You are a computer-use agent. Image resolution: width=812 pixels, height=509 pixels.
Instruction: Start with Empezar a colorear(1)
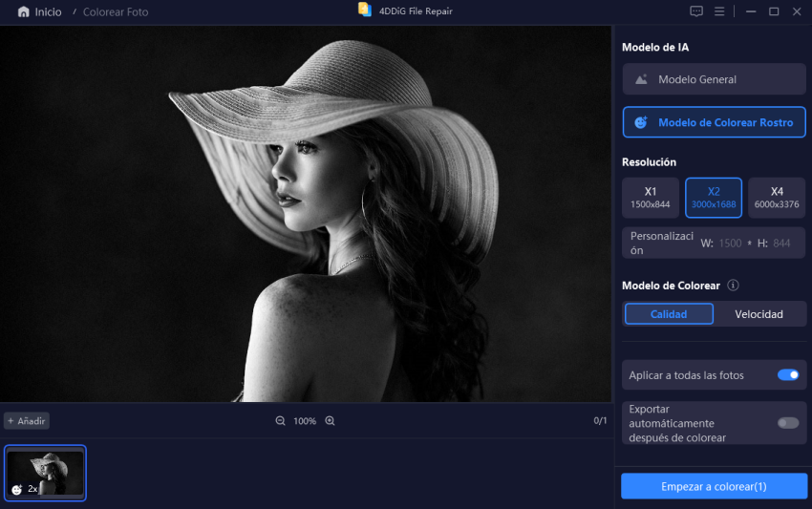715,486
